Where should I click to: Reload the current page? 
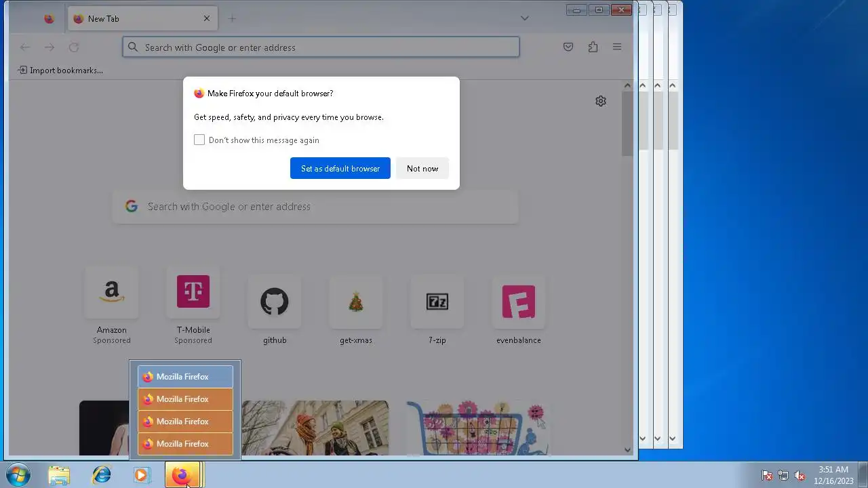pos(74,47)
